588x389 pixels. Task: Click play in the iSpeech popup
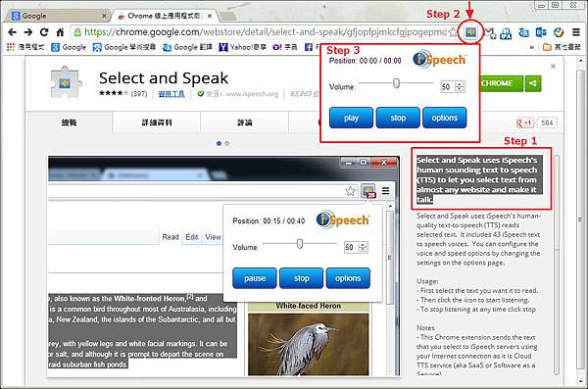point(351,118)
